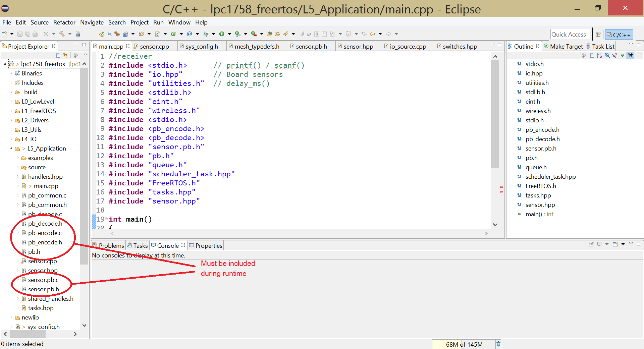Image resolution: width=644 pixels, height=349 pixels.
Task: Click Collapse All in Project Explorer
Action: [x=58, y=55]
